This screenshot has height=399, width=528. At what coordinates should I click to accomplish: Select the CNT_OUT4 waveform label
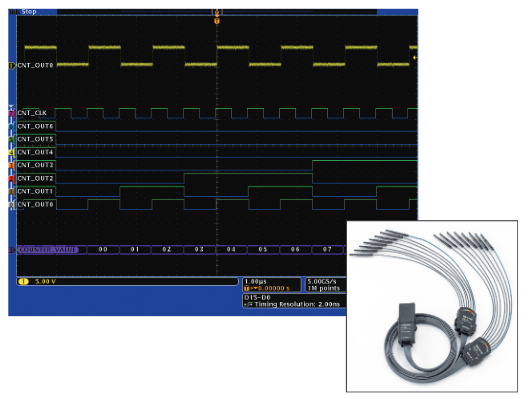pos(35,153)
